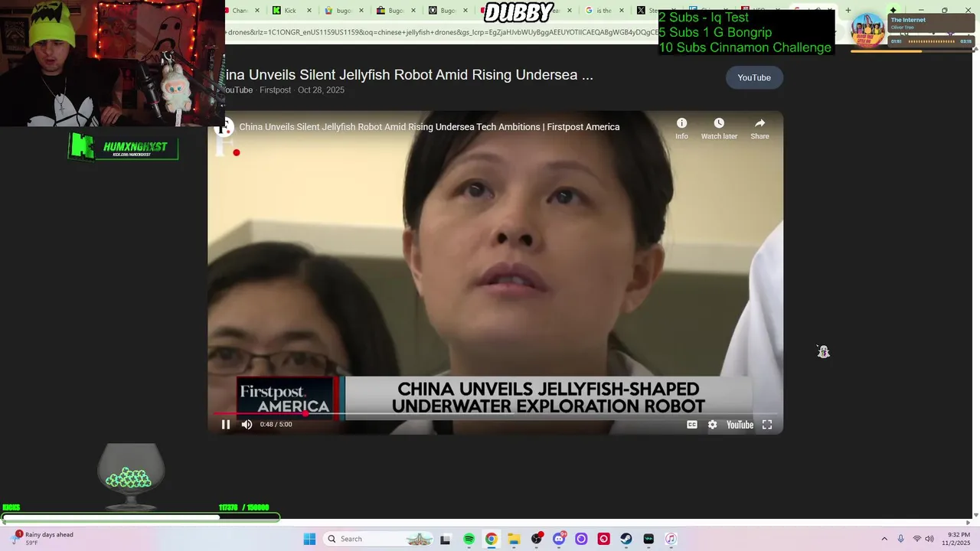The image size is (980, 551).
Task: Click the taskbar Search box
Action: pos(380,539)
